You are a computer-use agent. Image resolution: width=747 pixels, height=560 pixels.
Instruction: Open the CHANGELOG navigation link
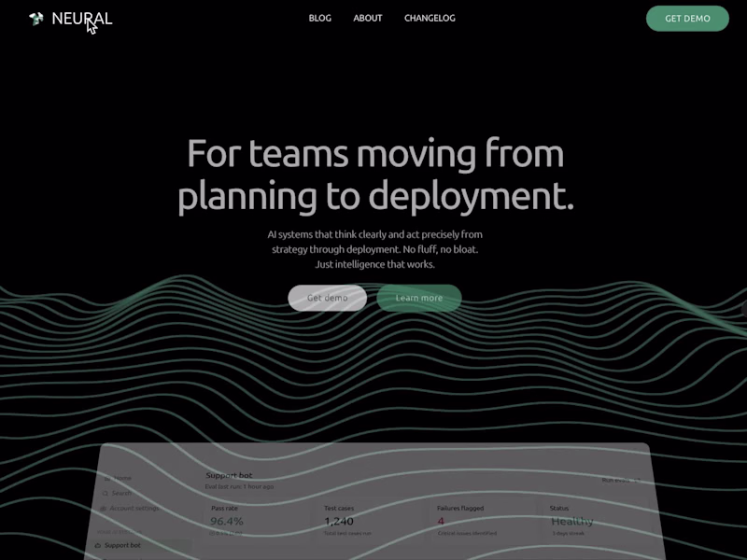[x=430, y=18]
